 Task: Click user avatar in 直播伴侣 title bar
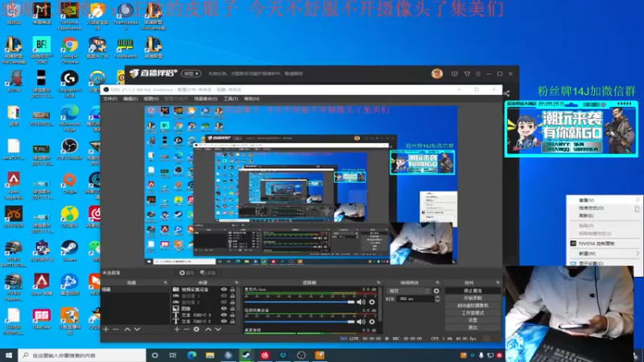437,73
